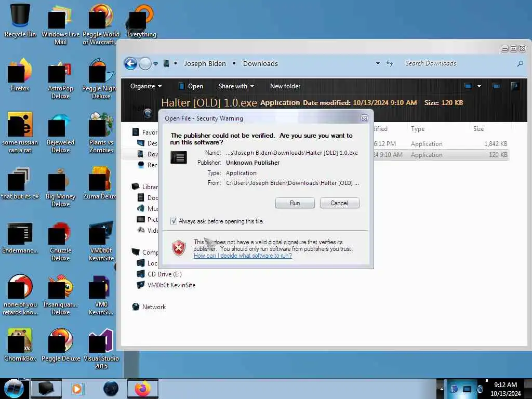Toggle the preview pane icon

(x=496, y=86)
